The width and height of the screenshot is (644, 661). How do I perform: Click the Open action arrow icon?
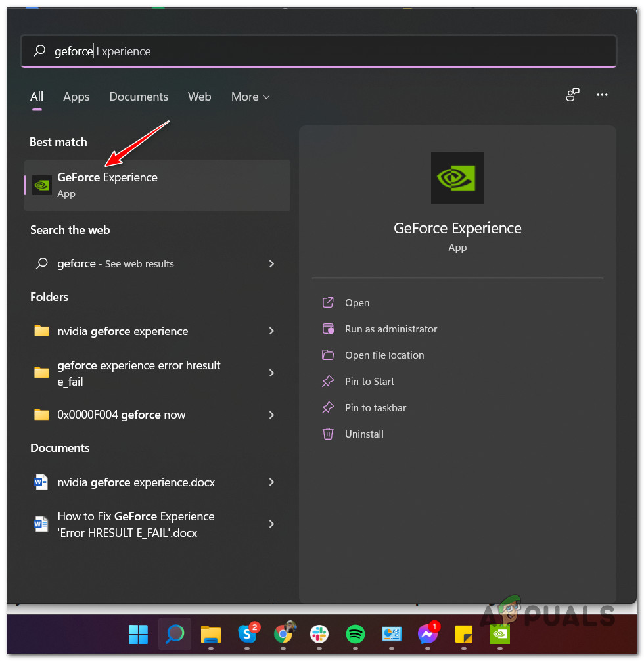pos(328,302)
